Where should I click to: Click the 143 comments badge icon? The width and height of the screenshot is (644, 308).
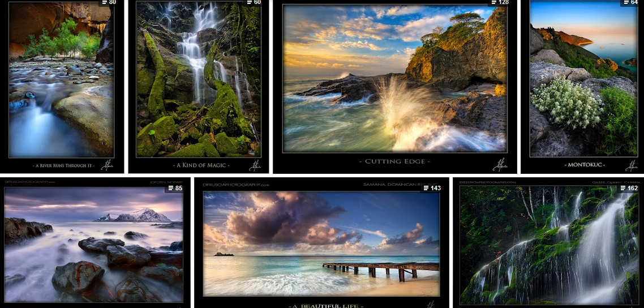[x=431, y=188]
